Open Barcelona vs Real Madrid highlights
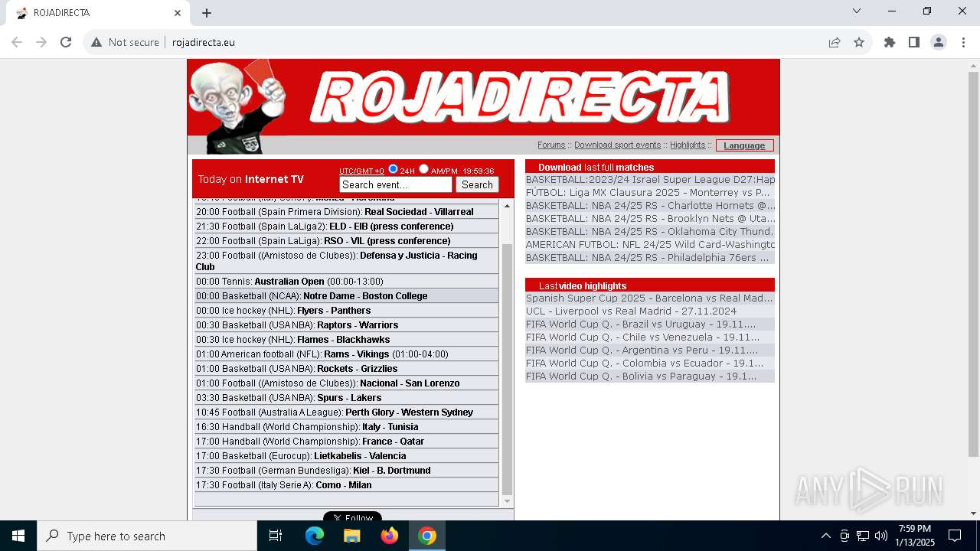980x551 pixels. click(x=650, y=298)
